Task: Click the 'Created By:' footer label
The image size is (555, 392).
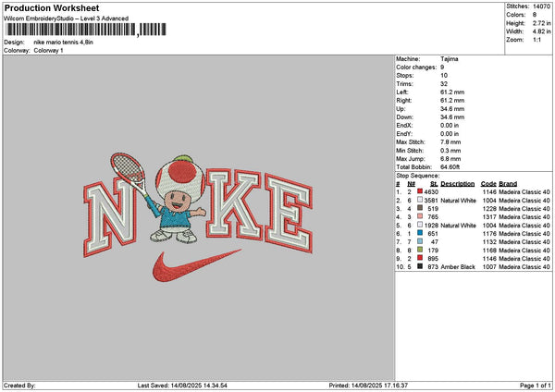Action: point(19,386)
